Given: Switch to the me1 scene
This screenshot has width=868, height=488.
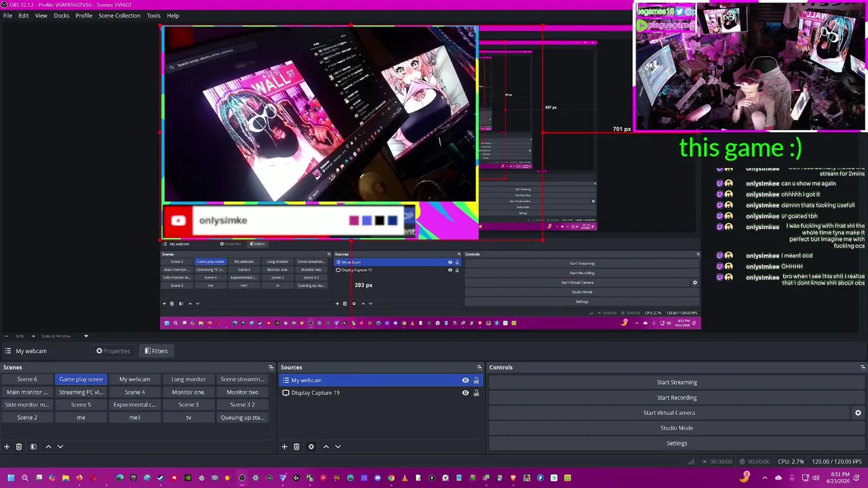Looking at the screenshot, I should [x=135, y=418].
